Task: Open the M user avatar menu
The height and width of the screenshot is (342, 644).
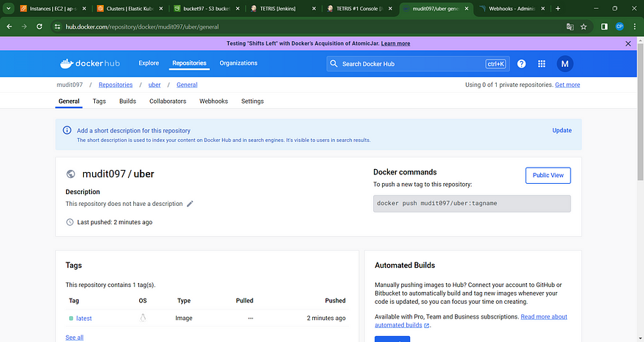Action: 565,64
